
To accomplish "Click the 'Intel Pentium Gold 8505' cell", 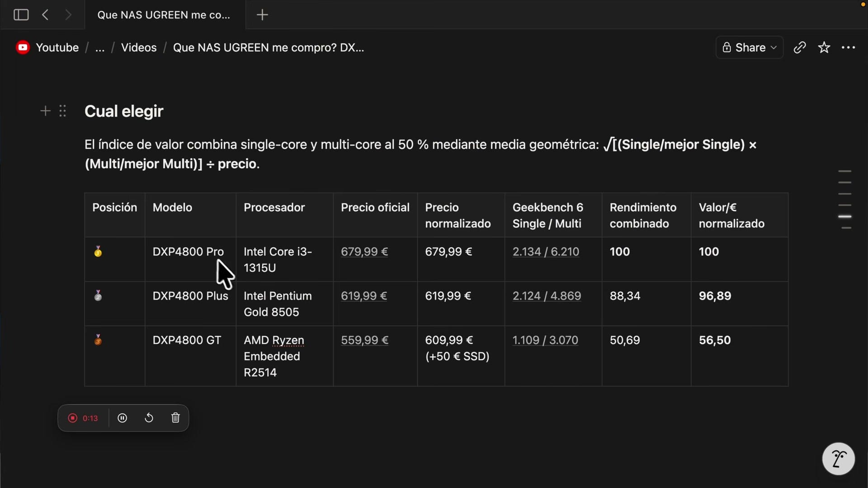I will [284, 304].
